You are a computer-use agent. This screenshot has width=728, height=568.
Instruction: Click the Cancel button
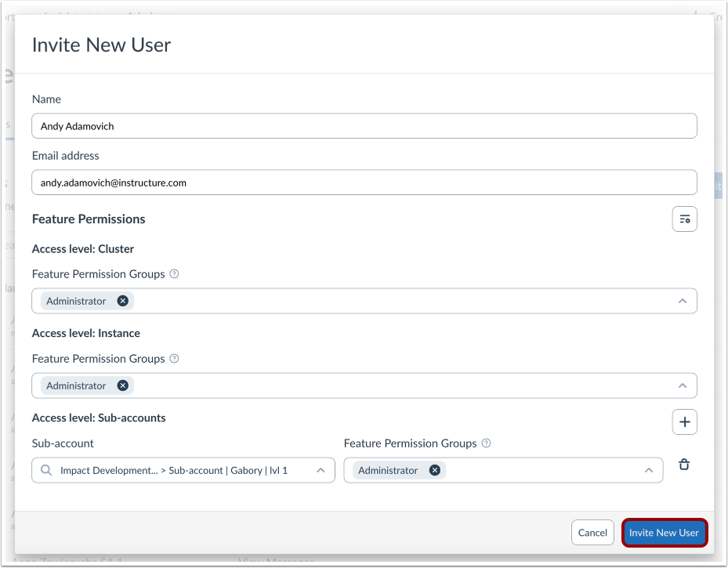(x=592, y=532)
